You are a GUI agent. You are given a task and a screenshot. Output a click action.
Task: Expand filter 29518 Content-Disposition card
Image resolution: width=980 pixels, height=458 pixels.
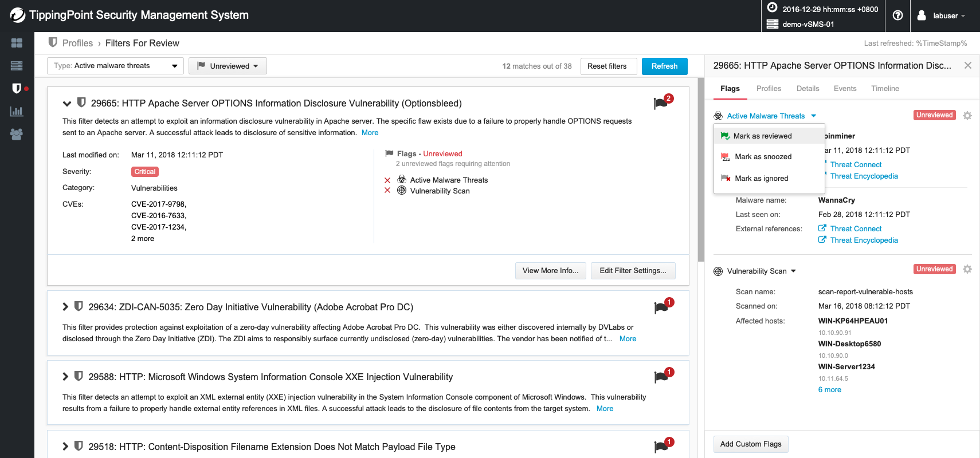click(65, 447)
